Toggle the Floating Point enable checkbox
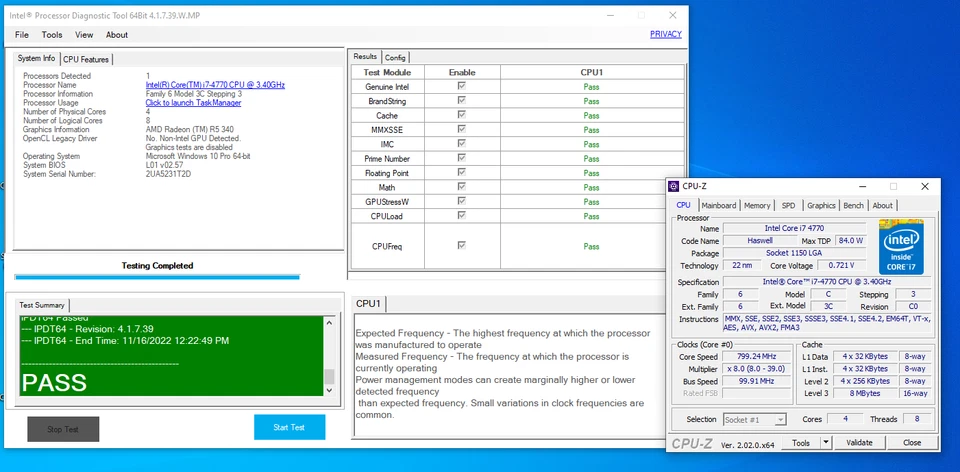 click(x=462, y=173)
